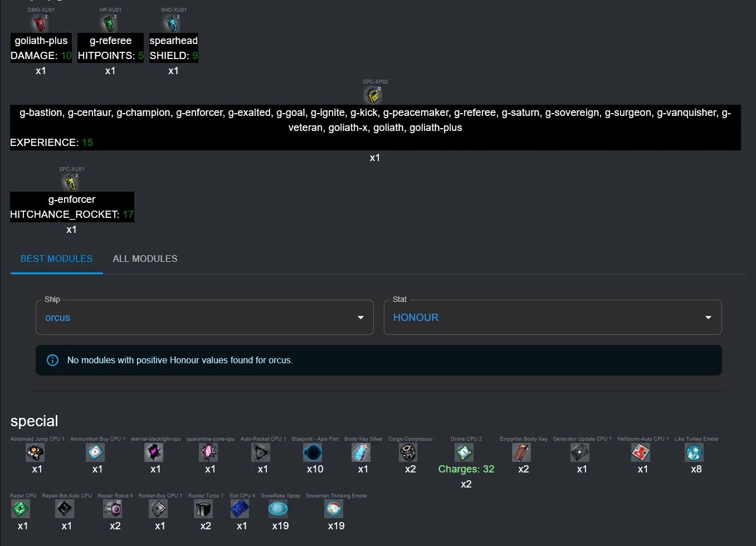Click the 'EXPERIENCE: 15' stat text
Viewport: 756px width, 546px height.
coord(51,143)
